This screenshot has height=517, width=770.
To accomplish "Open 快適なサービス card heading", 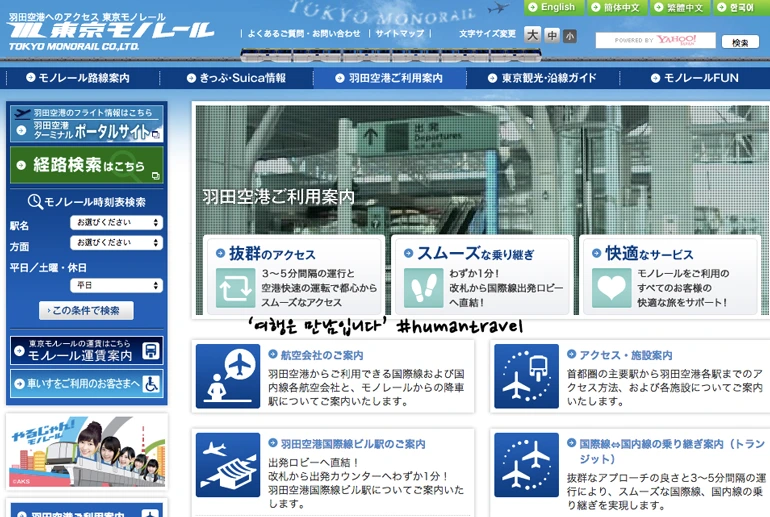I will pos(649,254).
